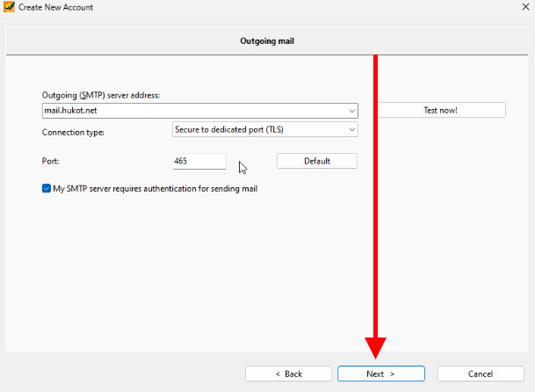
Task: Click The Bat! icon in title bar
Action: 9,7
